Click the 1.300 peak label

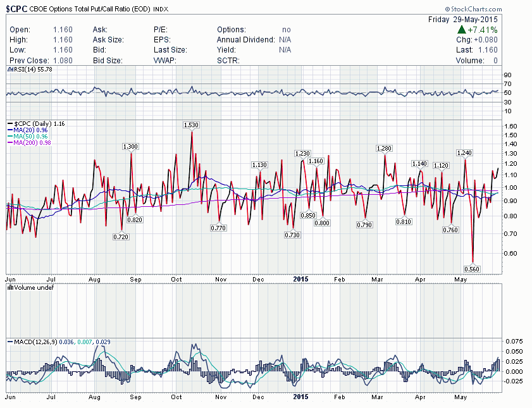(x=130, y=147)
